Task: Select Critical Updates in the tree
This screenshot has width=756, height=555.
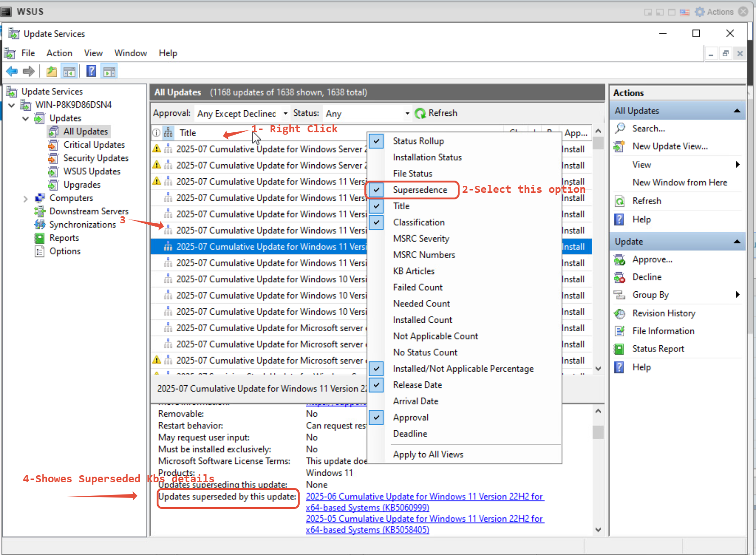Action: (x=94, y=145)
